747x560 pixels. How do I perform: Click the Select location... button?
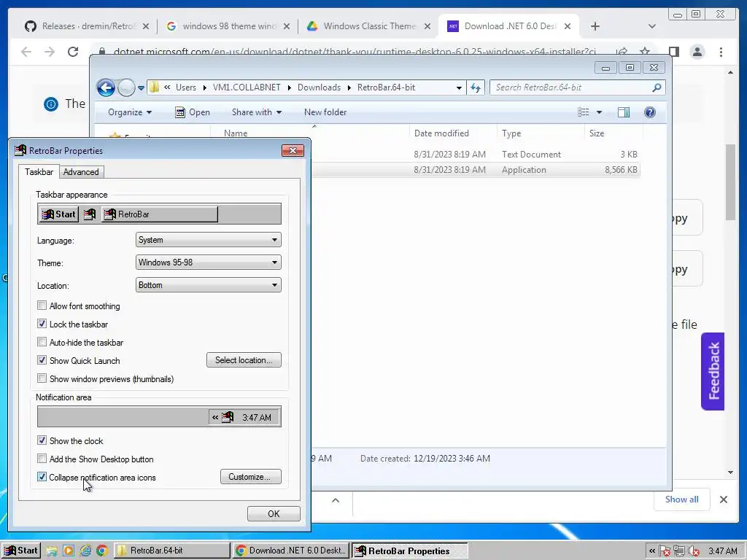pos(244,360)
